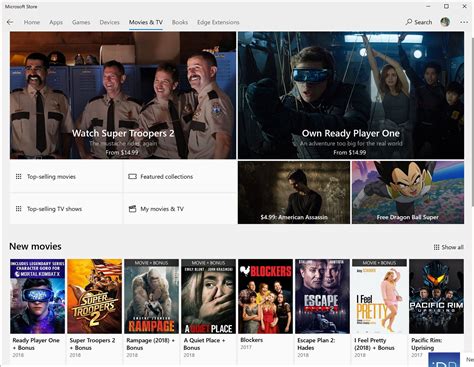This screenshot has height=367, width=474.
Task: Open the Free Dragon Ball Super tile
Action: tap(408, 192)
